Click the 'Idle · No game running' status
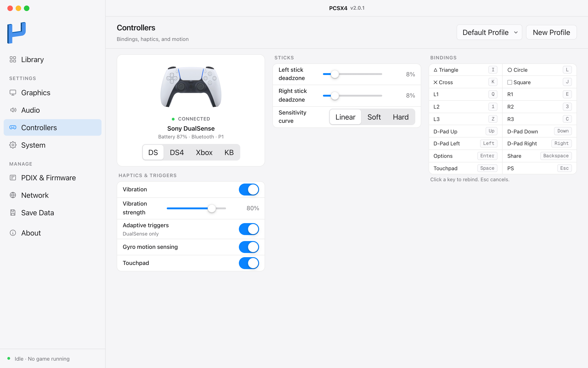Viewport: 588px width, 368px height. [x=42, y=359]
